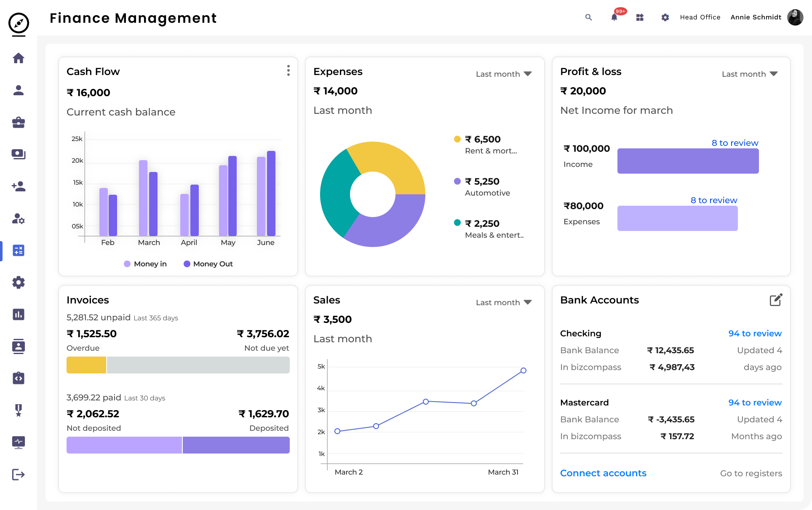Select the calculator finance sidebar icon
The image size is (812, 510).
19,250
